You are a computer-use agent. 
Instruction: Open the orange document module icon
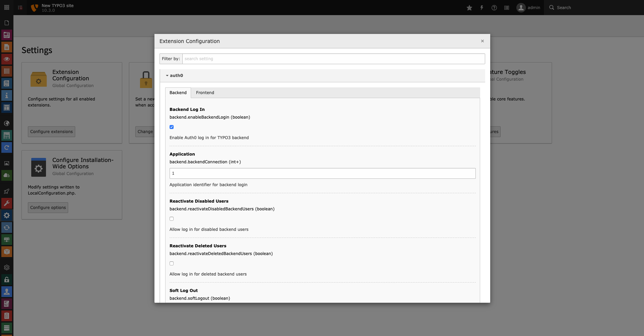pos(7,47)
